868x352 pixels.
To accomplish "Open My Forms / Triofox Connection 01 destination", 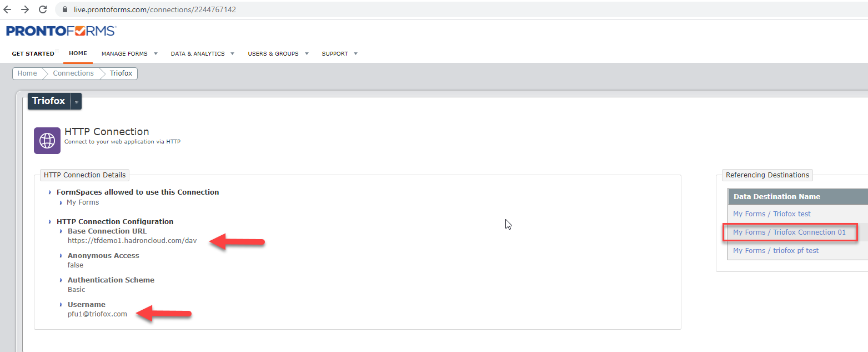I will pyautogui.click(x=789, y=232).
